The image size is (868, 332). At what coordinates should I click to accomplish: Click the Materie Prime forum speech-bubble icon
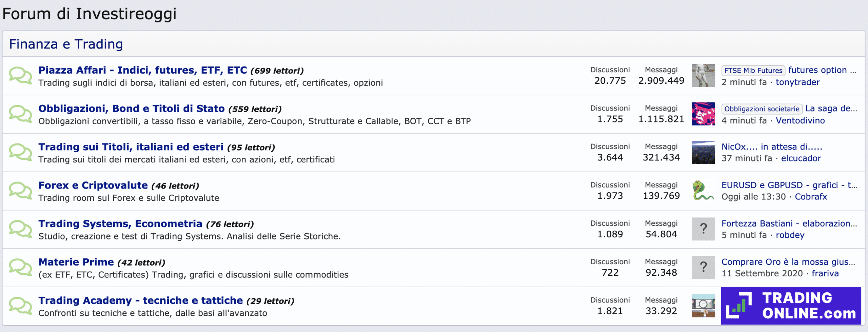tap(20, 267)
